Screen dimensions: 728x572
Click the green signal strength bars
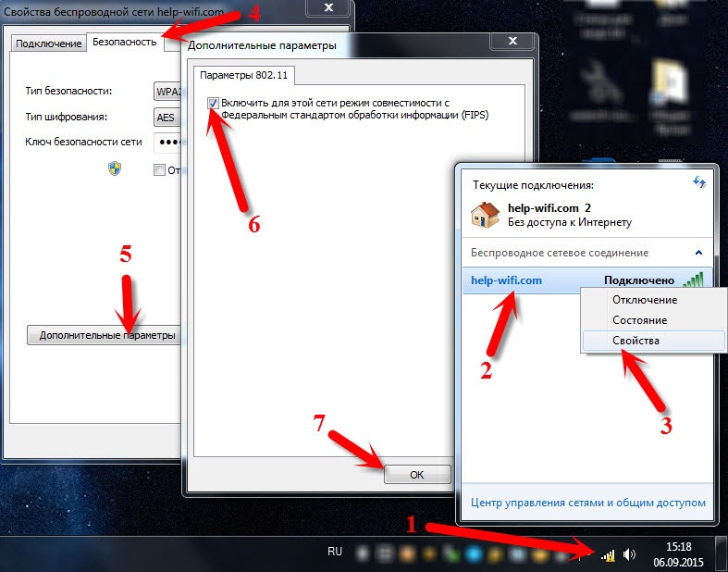tap(694, 280)
